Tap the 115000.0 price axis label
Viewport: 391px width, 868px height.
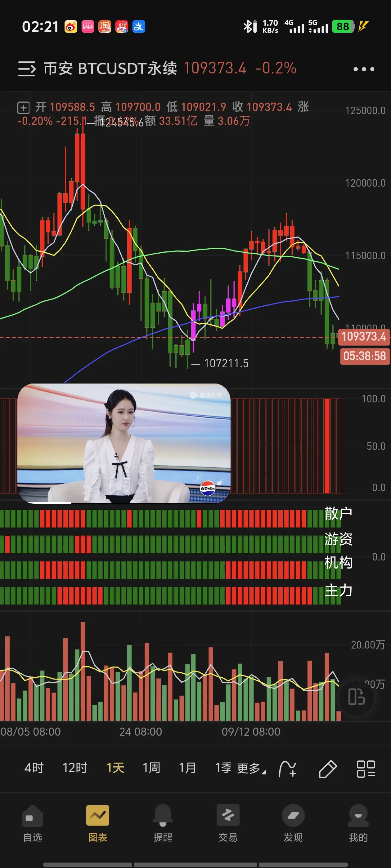tap(365, 255)
